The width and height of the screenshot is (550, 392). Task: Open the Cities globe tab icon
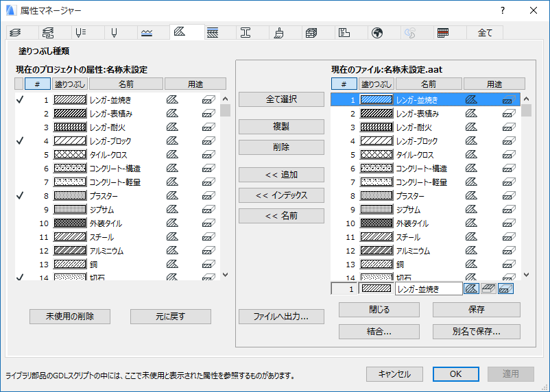tap(377, 33)
